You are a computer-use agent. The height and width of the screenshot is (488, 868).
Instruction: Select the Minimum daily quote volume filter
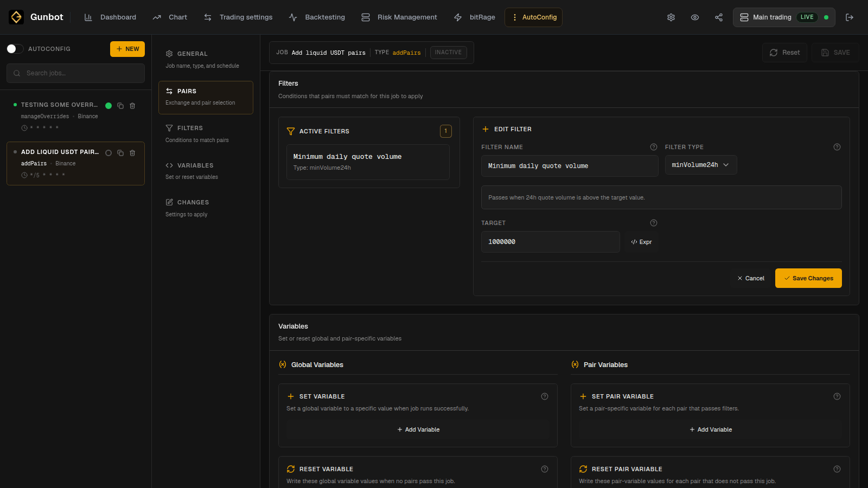click(x=368, y=162)
